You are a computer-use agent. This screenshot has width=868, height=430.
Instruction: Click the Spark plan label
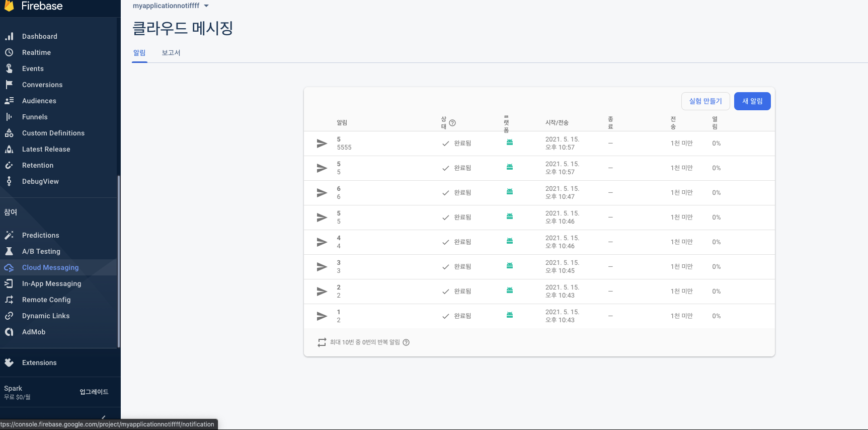click(13, 388)
